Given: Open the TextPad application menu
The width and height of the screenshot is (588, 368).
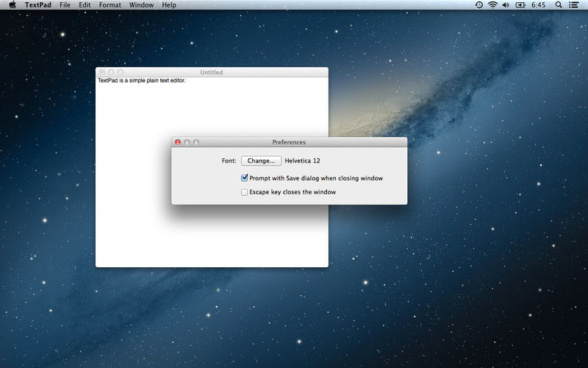Looking at the screenshot, I should tap(38, 5).
